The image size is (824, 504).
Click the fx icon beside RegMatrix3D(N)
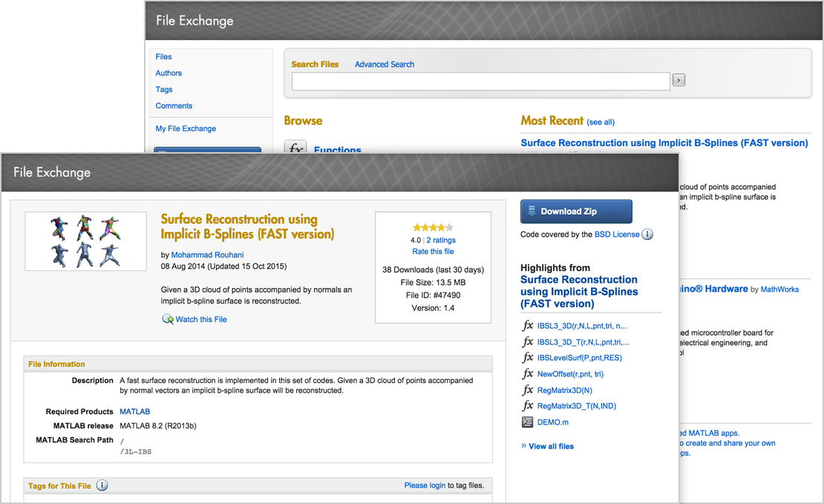pyautogui.click(x=528, y=390)
